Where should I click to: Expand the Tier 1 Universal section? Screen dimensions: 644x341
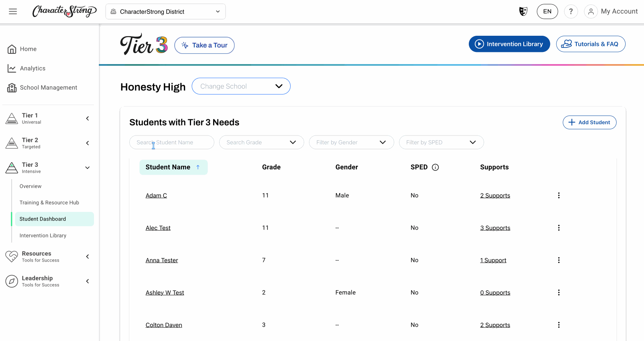coord(88,119)
